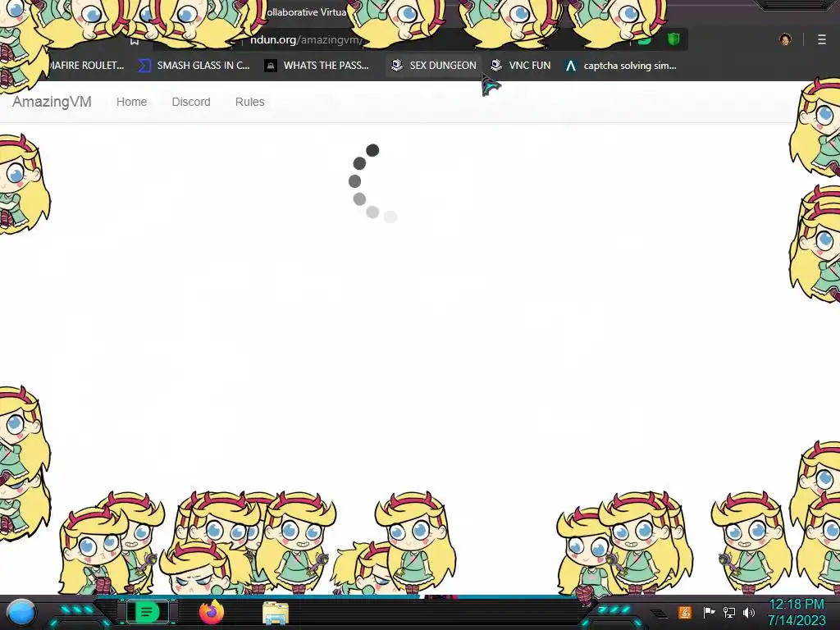Open the Start menu orb
Viewport: 840px width, 630px height.
pos(21,612)
